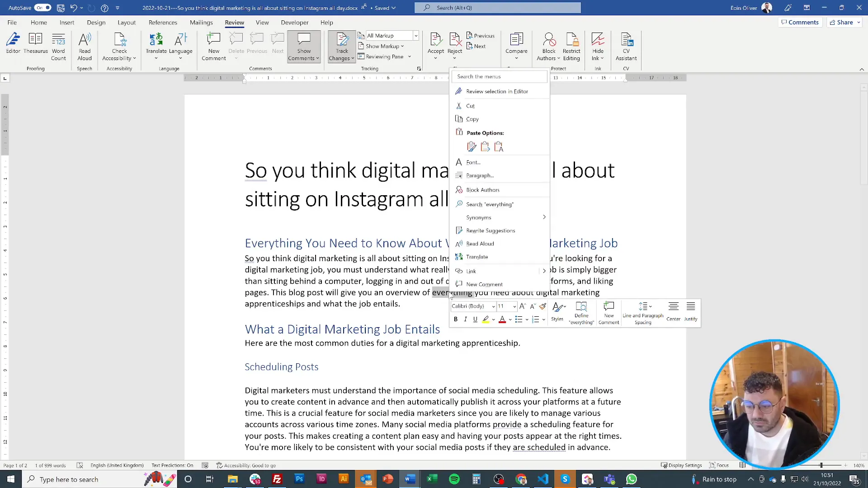Click the Compare documents button
The width and height of the screenshot is (868, 488).
point(516,47)
